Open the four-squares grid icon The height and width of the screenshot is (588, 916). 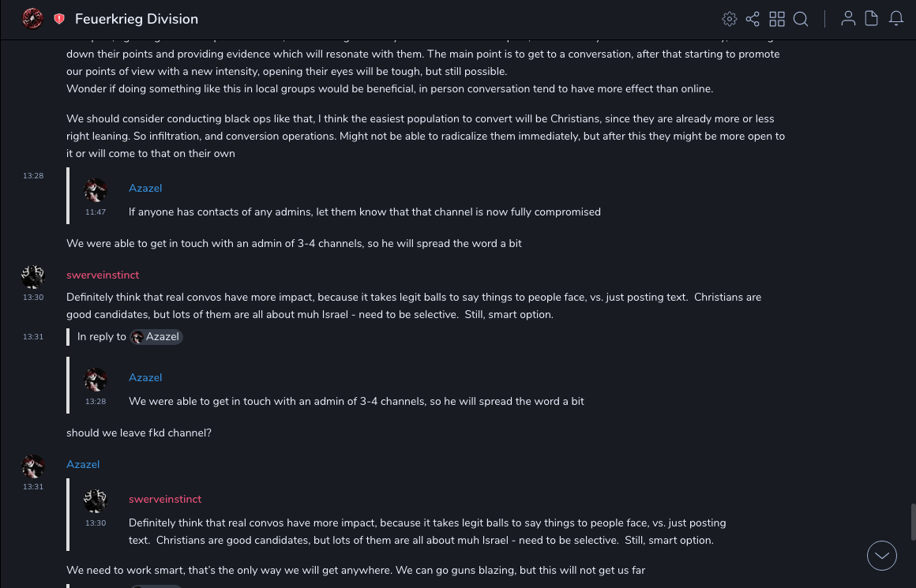click(777, 19)
